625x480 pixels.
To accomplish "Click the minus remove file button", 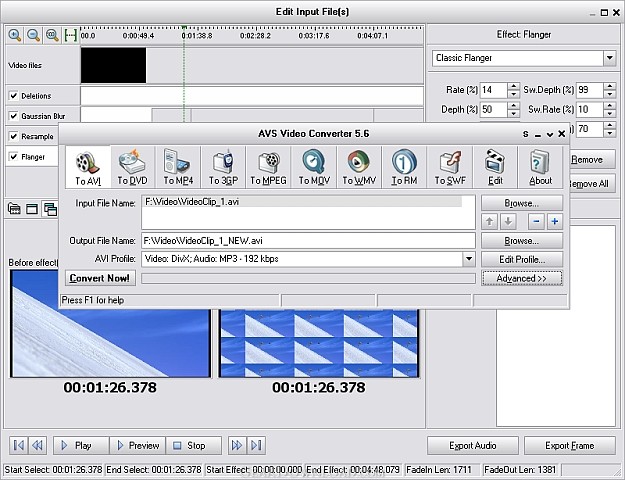I will click(537, 221).
